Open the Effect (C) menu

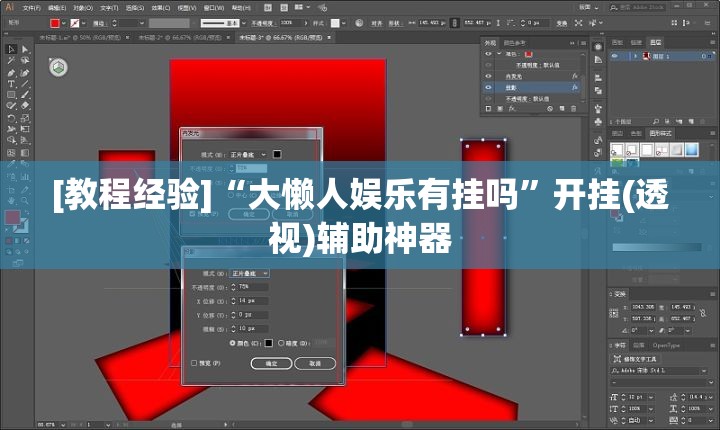(161, 8)
